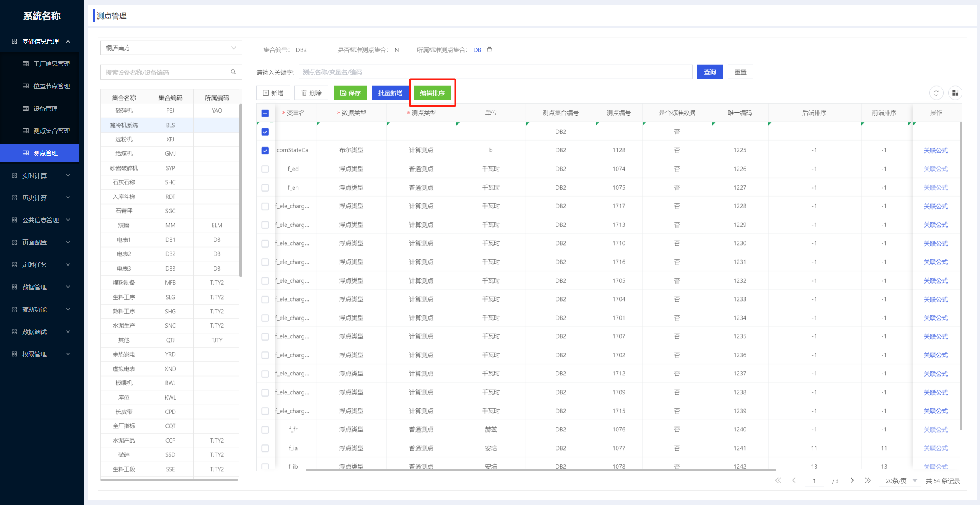Click the 页面配置 grid icon

(x=15, y=243)
